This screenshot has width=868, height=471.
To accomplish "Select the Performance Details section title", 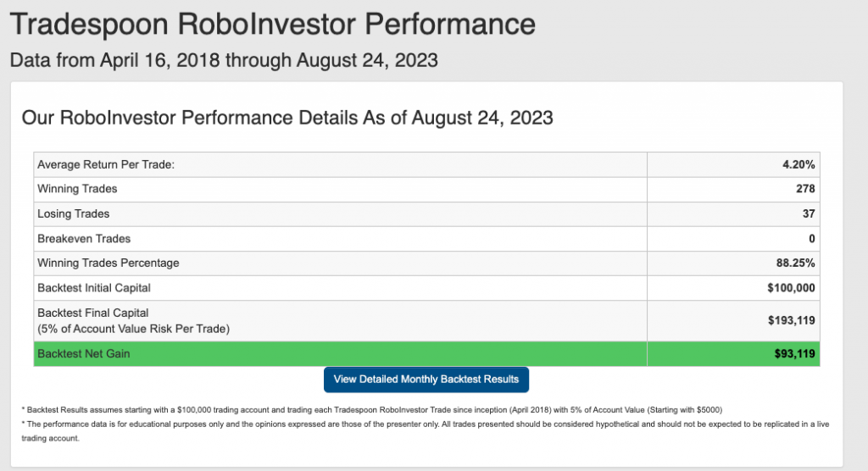I will [x=287, y=118].
